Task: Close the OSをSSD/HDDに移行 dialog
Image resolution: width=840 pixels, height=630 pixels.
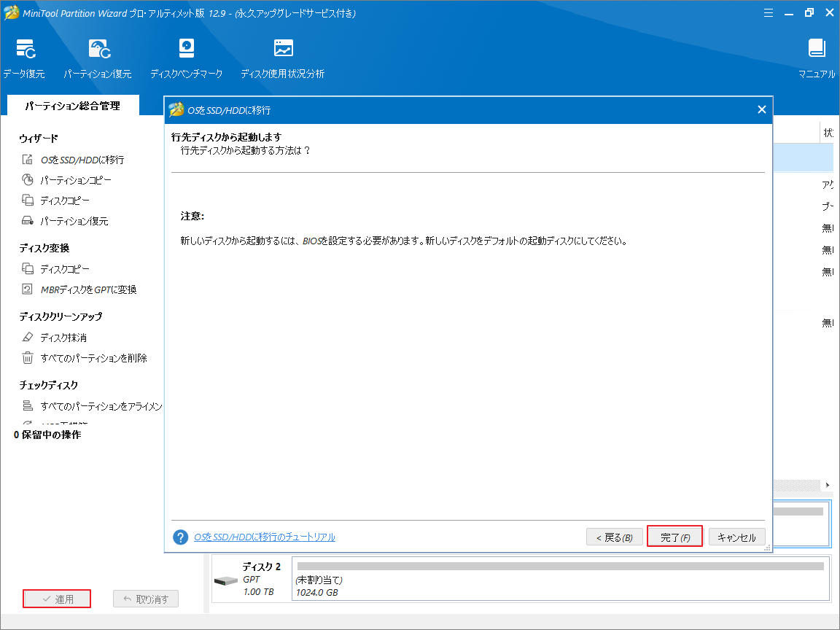Action: (762, 110)
